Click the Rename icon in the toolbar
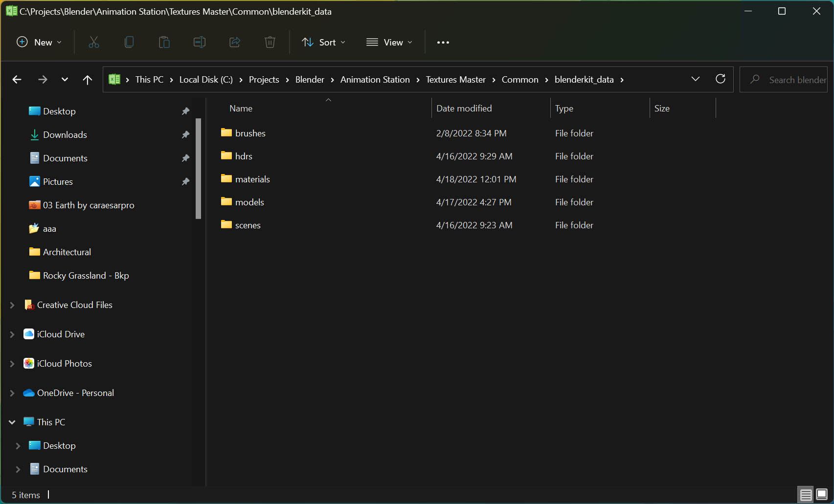834x504 pixels. point(200,42)
